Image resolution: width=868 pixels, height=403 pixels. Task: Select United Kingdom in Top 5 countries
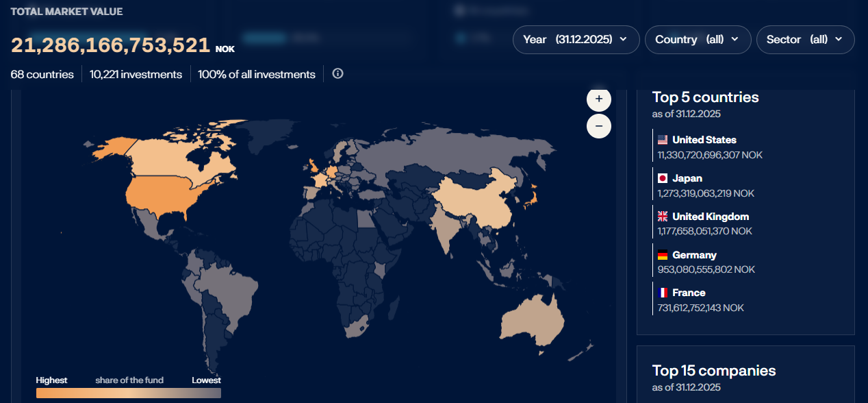(x=711, y=217)
